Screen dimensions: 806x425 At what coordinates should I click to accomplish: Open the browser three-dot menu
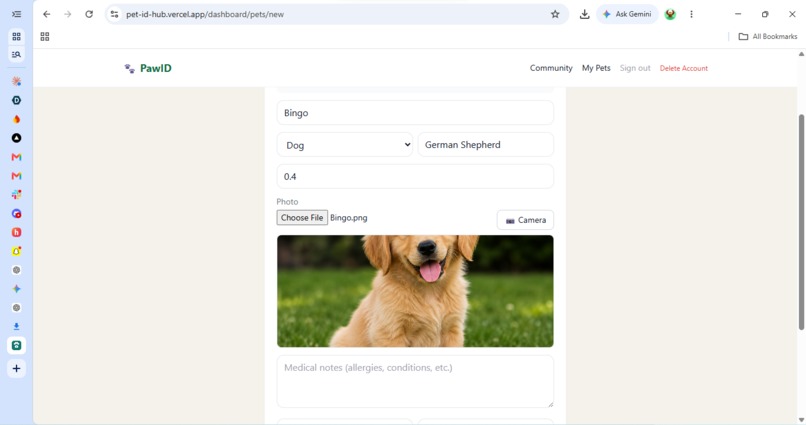[x=691, y=14]
